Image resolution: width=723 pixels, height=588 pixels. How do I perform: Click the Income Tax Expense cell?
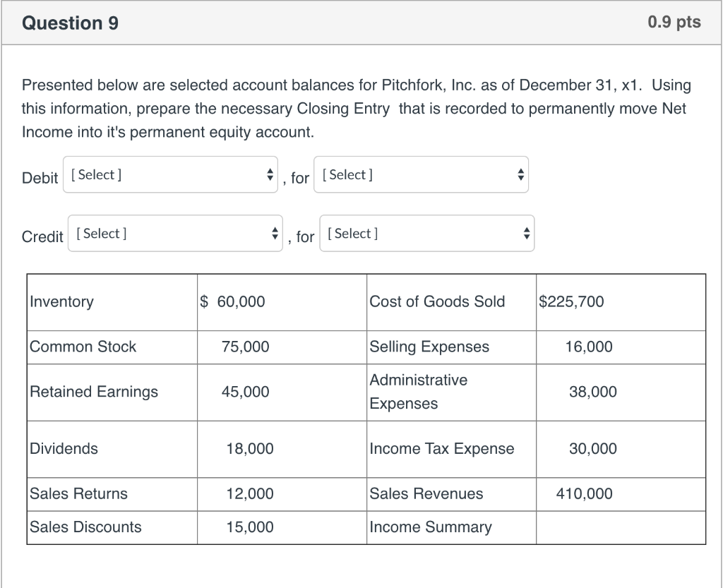pyautogui.click(x=442, y=449)
